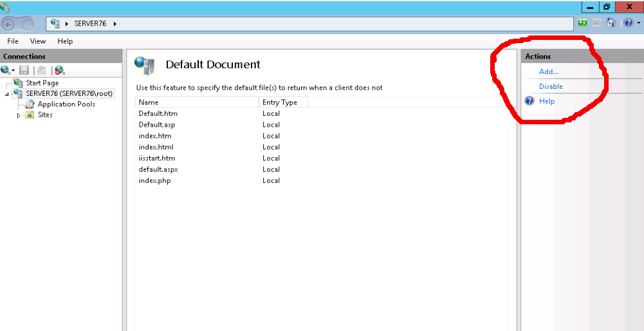The height and width of the screenshot is (331, 644).
Task: Restore down the IIS Manager window
Action: click(607, 7)
